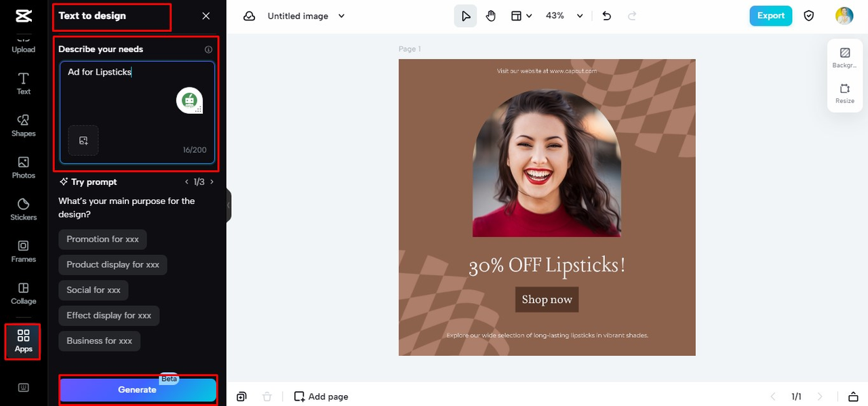Image resolution: width=868 pixels, height=406 pixels.
Task: Expand the pages panel icon at bottom right
Action: point(852,397)
